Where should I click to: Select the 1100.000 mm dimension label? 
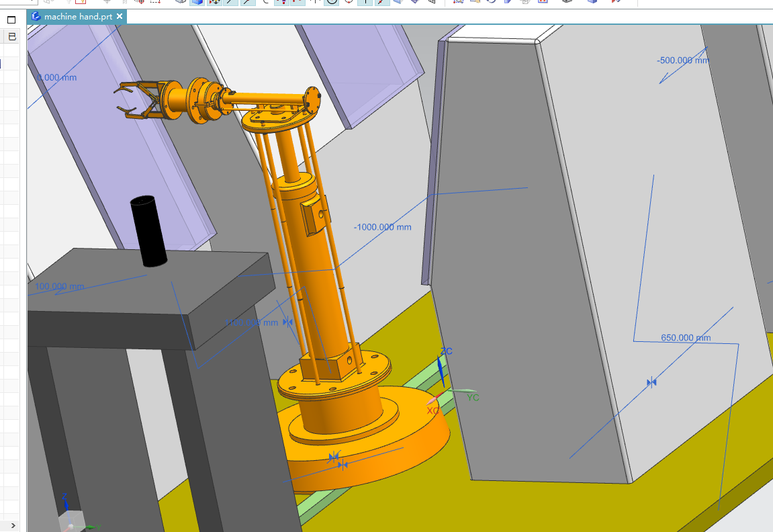pos(251,322)
